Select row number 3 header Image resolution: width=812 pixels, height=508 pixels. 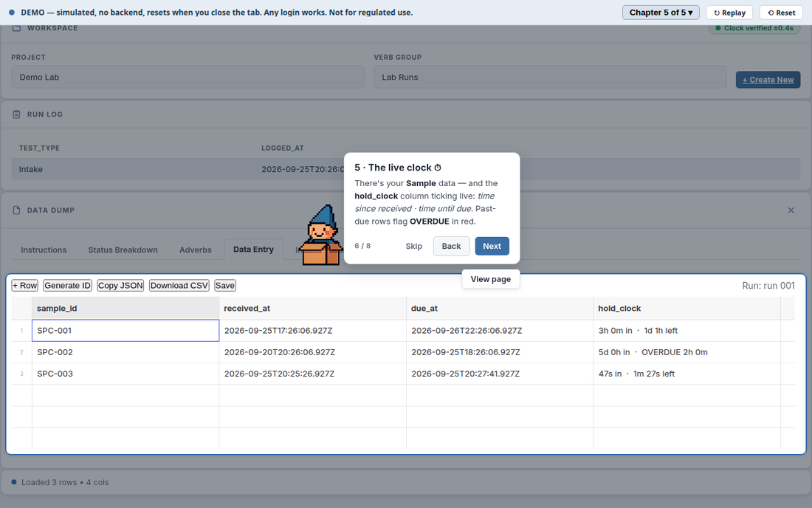(x=21, y=374)
